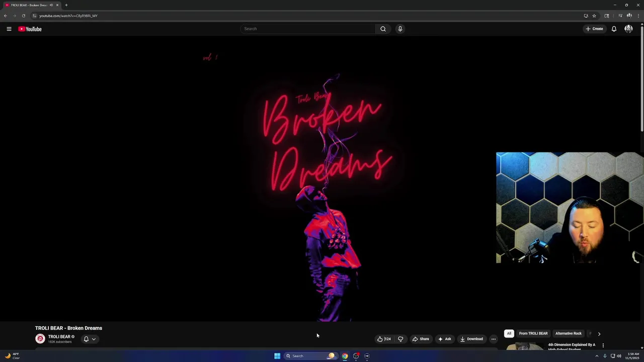Open Chrome side panel icon
This screenshot has width=644, height=362.
coord(607,16)
